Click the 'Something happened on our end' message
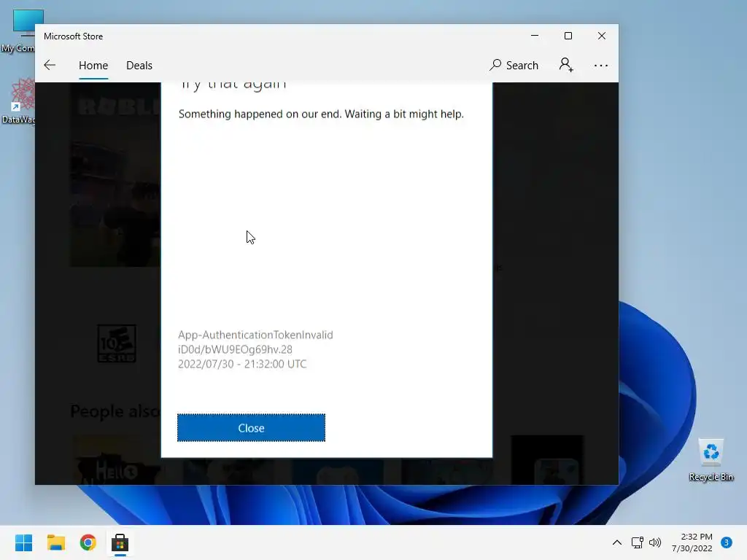Viewport: 747px width, 560px height. [321, 114]
